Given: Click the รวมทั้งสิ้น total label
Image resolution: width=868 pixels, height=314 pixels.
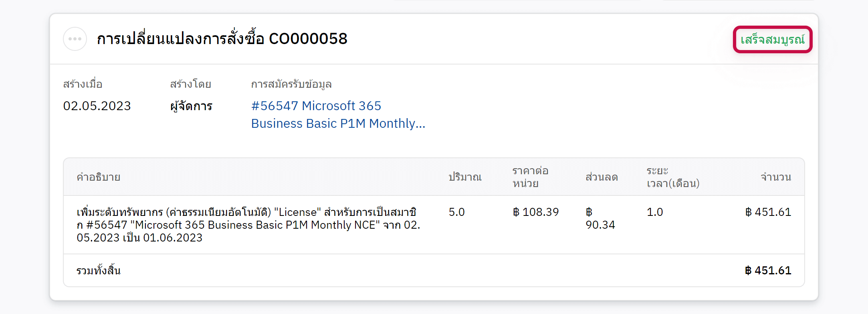Looking at the screenshot, I should (99, 271).
